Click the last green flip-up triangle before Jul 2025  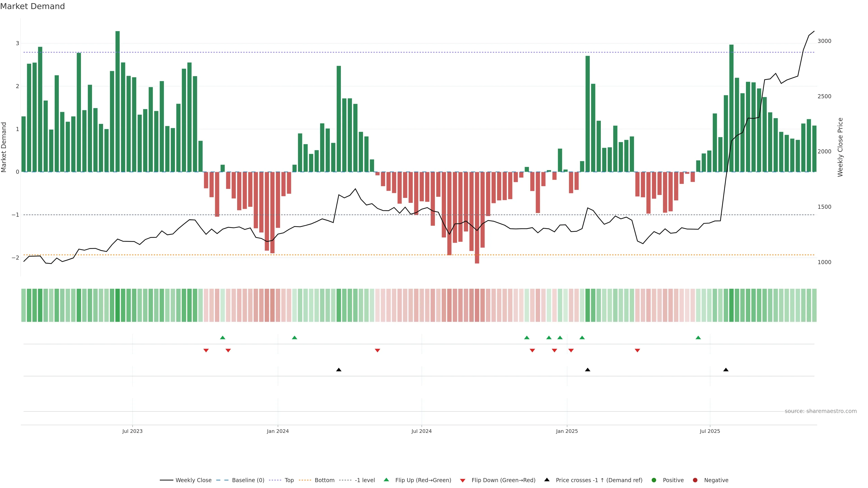pos(698,338)
